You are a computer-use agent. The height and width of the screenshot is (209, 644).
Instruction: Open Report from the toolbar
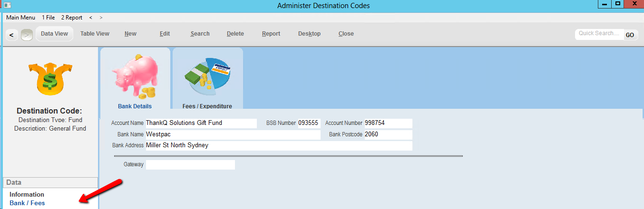point(271,34)
